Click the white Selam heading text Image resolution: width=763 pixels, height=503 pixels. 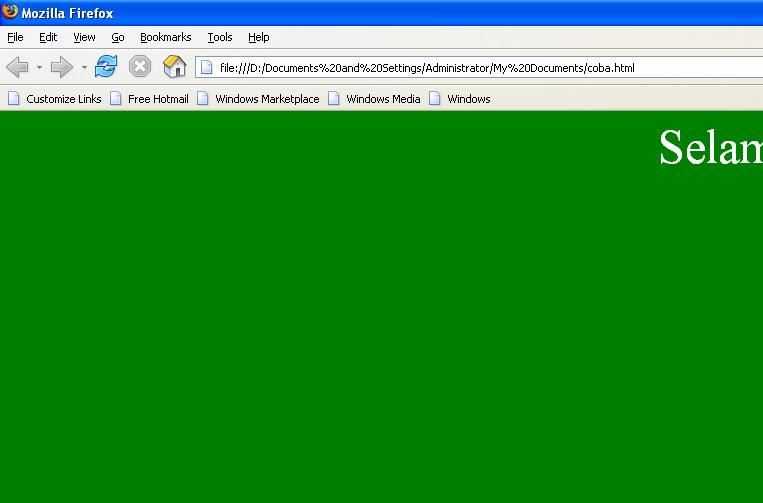pos(711,147)
